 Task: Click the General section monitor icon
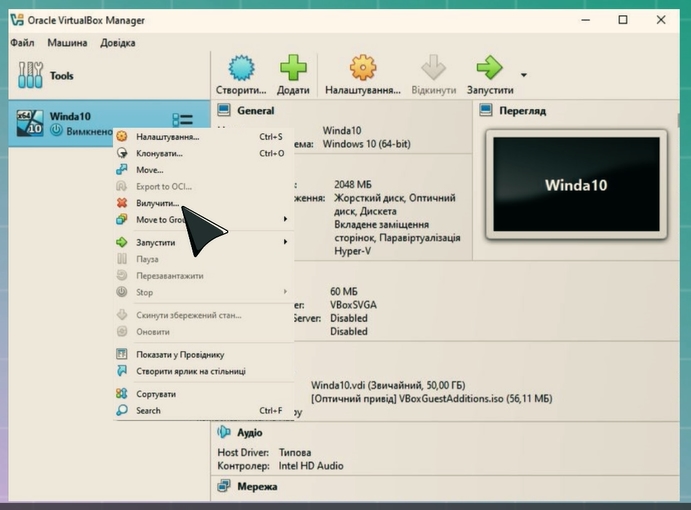pos(224,110)
